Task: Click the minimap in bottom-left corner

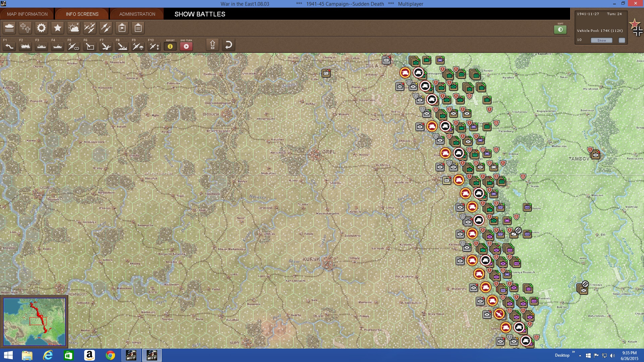Action: click(35, 322)
